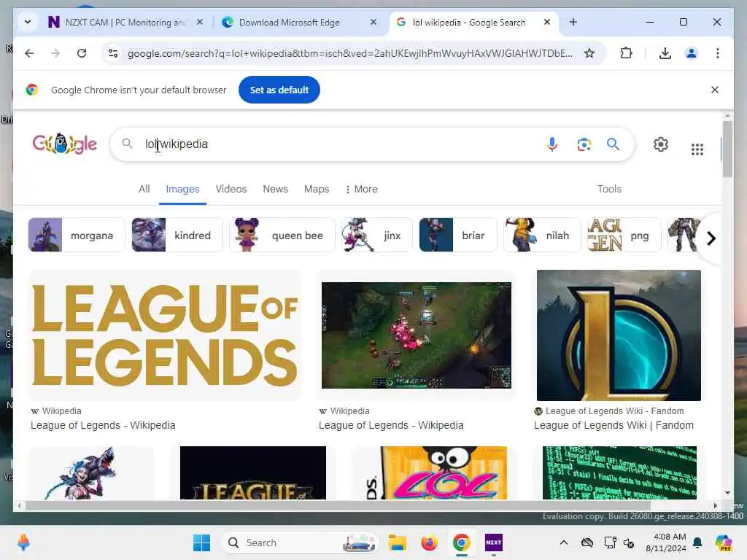
Task: Filter images by kindred chip
Action: [177, 235]
